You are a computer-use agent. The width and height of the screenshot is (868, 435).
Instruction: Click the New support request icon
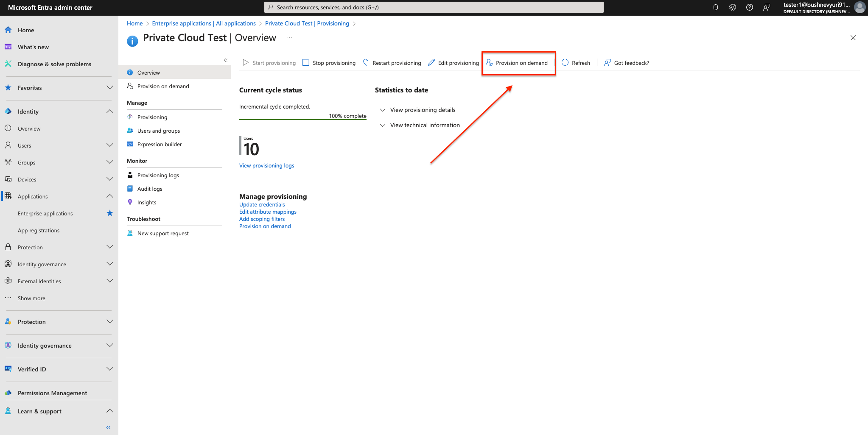(130, 233)
